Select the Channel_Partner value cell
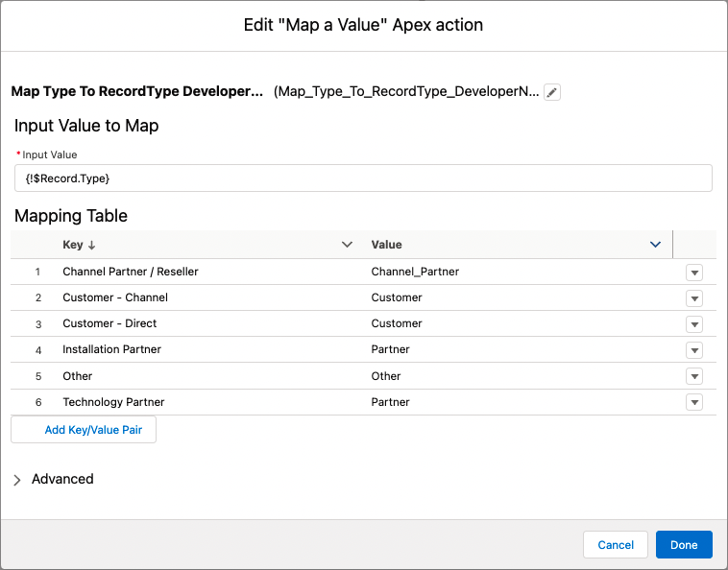This screenshot has width=728, height=570. tap(415, 272)
